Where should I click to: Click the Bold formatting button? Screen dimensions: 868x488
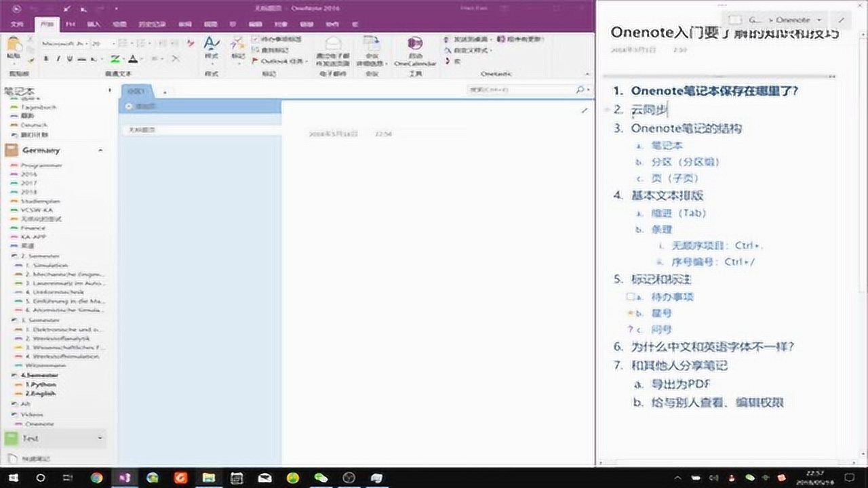46,59
